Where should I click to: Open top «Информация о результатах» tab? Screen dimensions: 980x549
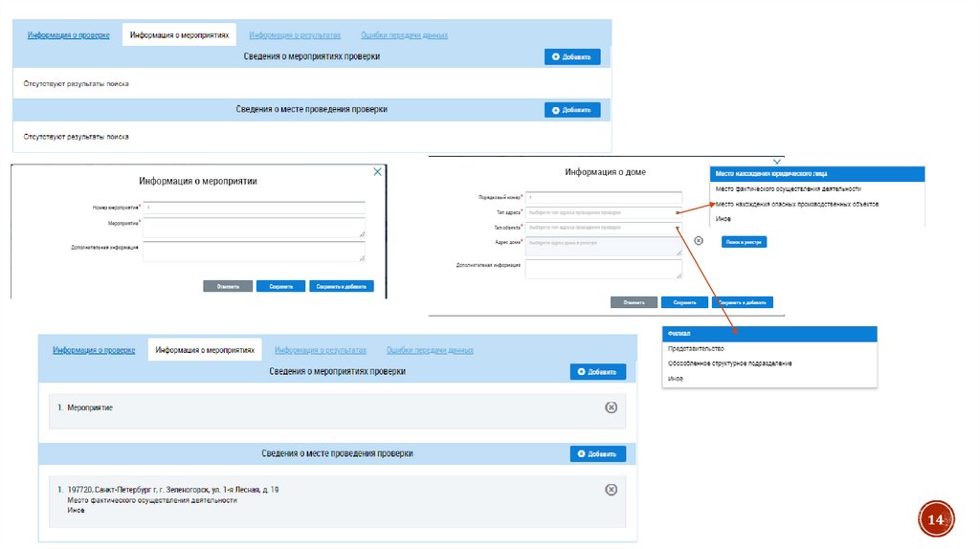tap(295, 35)
